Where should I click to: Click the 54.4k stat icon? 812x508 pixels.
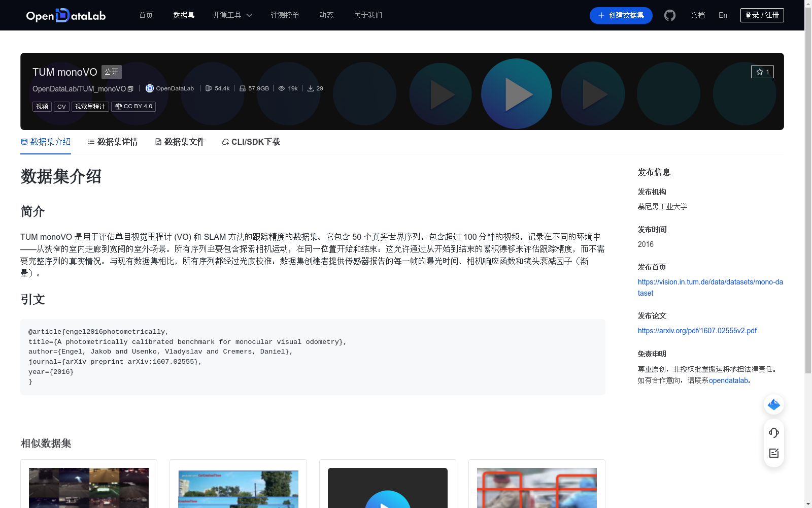tap(209, 88)
